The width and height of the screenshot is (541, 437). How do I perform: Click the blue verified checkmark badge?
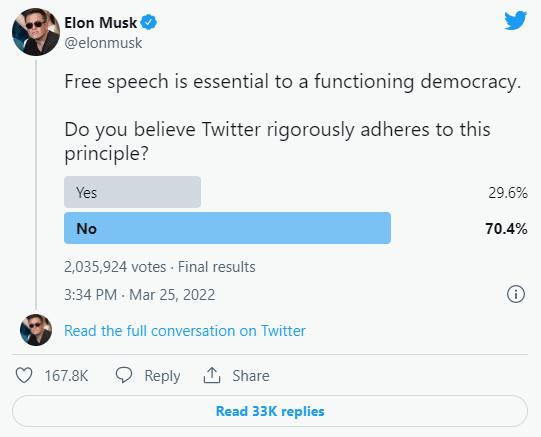click(149, 22)
